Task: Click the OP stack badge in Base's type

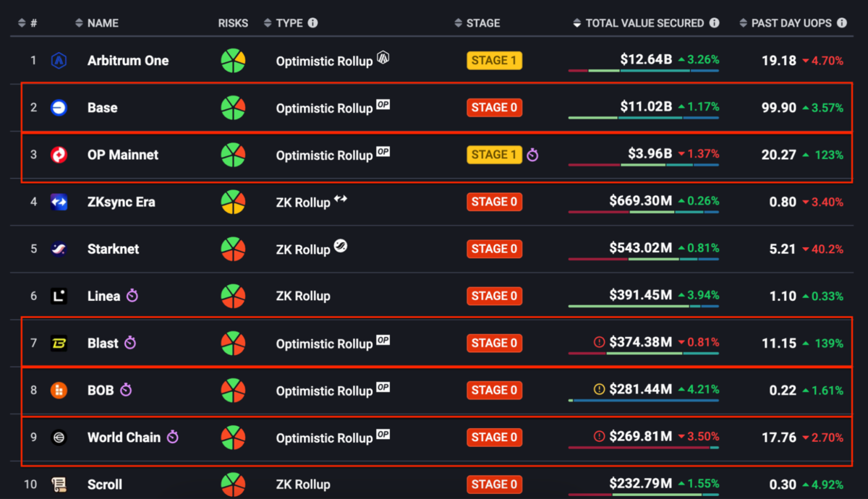Action: pyautogui.click(x=383, y=105)
